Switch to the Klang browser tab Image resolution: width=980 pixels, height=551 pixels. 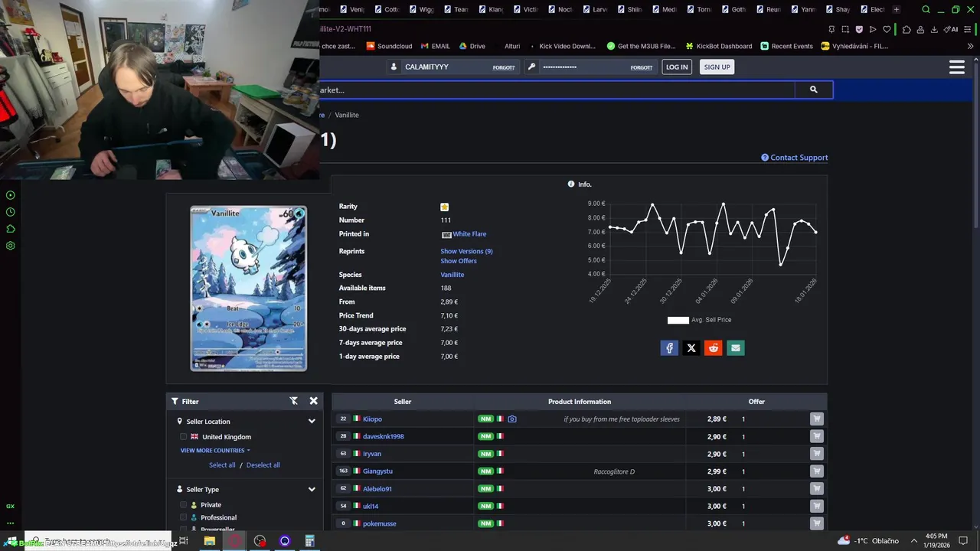(x=491, y=9)
